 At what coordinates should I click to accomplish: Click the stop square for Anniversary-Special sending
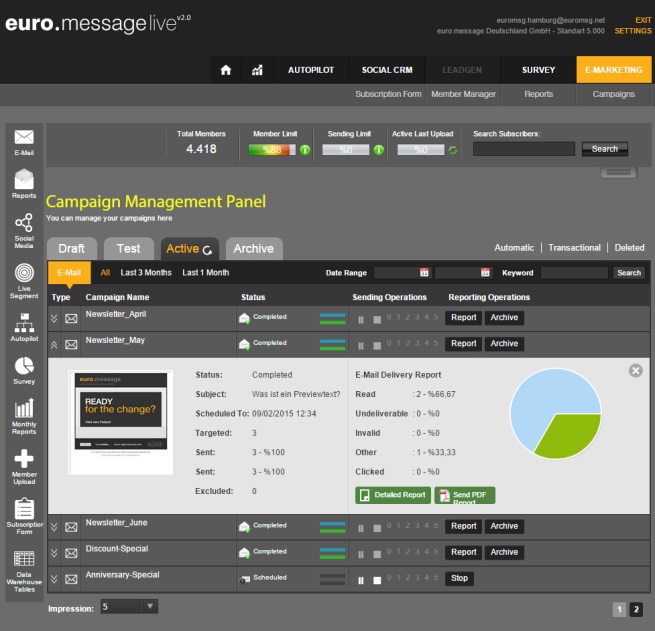point(376,579)
